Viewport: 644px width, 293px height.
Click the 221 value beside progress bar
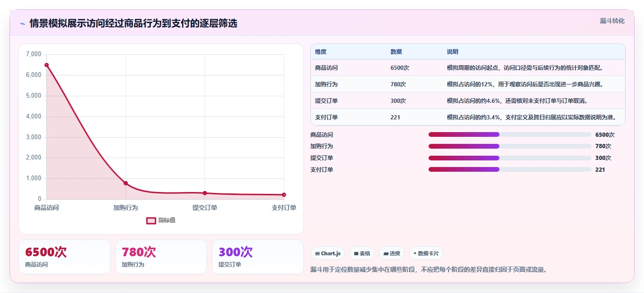(600, 170)
